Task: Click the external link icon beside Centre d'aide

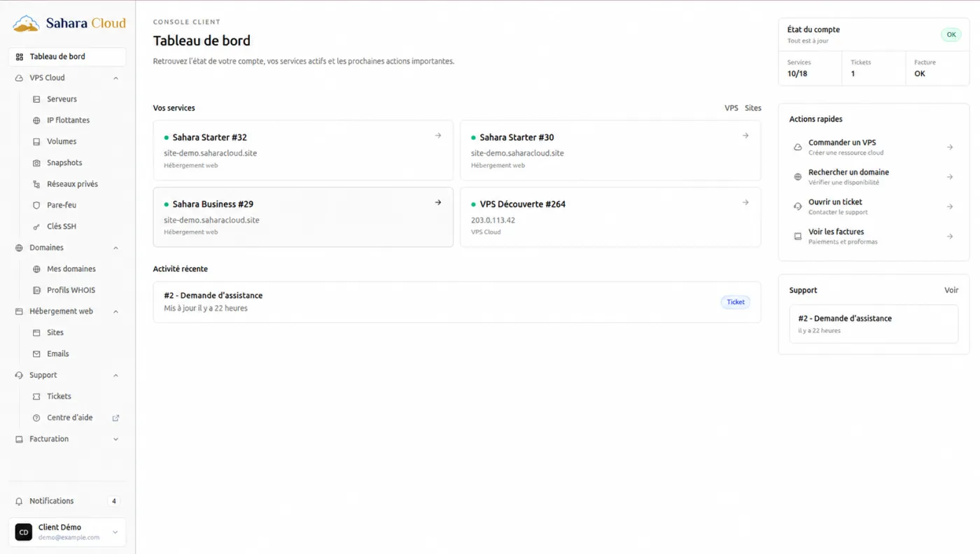Action: (115, 418)
